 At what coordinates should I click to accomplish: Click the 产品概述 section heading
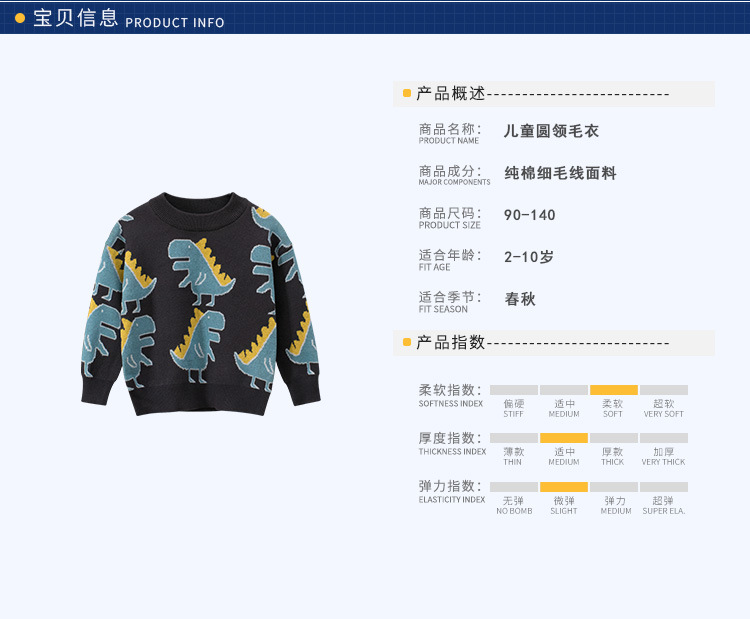click(451, 93)
